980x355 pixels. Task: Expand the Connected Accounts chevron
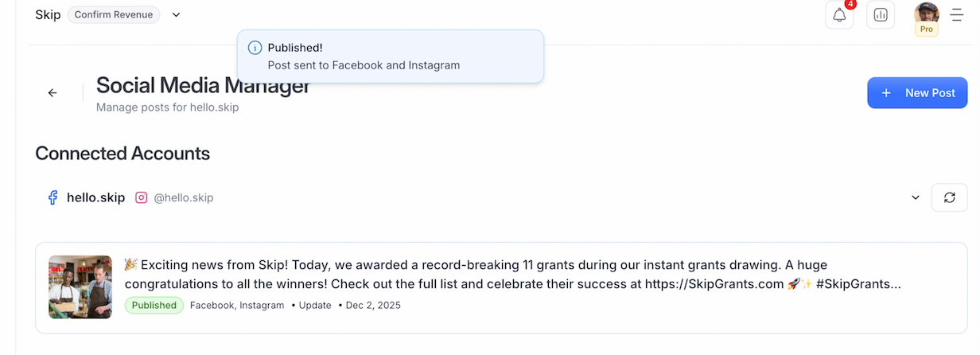point(916,197)
